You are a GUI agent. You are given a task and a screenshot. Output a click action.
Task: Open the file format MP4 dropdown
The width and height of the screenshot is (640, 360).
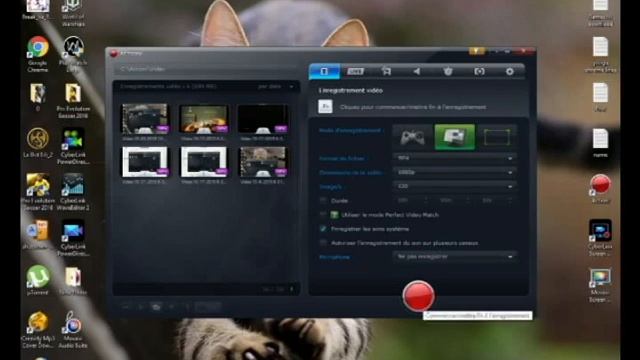[455, 158]
